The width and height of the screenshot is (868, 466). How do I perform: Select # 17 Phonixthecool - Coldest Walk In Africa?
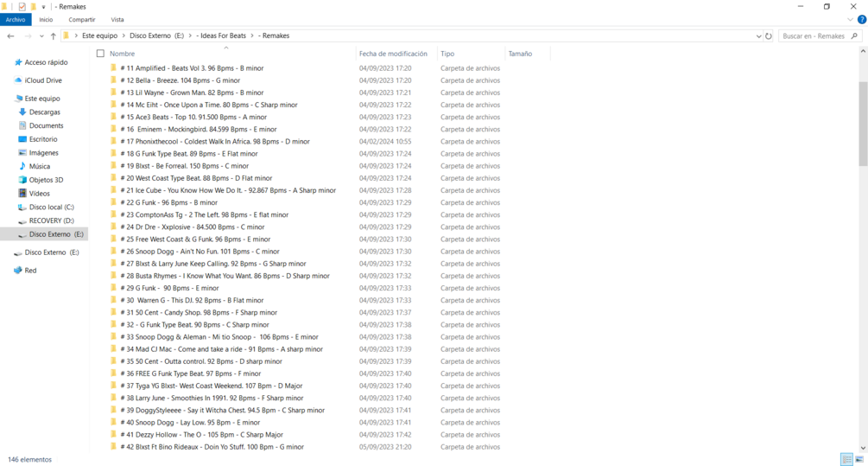coord(215,141)
